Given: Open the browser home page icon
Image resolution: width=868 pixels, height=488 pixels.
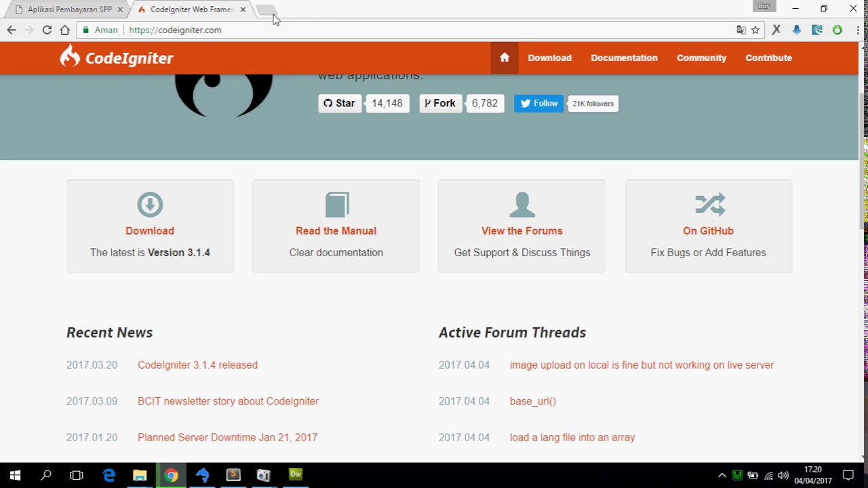Looking at the screenshot, I should coord(64,30).
